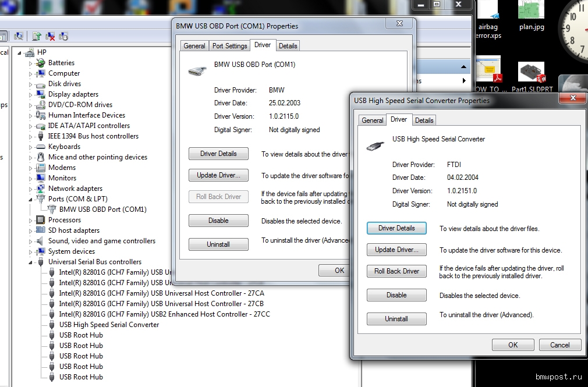
Task: Open Details tab in Serial Converter Properties
Action: (x=424, y=120)
